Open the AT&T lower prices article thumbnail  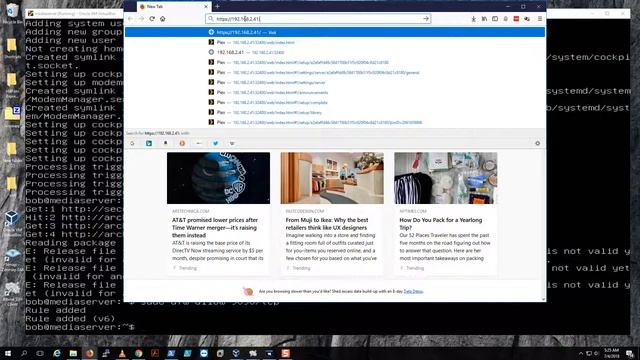coord(218,178)
